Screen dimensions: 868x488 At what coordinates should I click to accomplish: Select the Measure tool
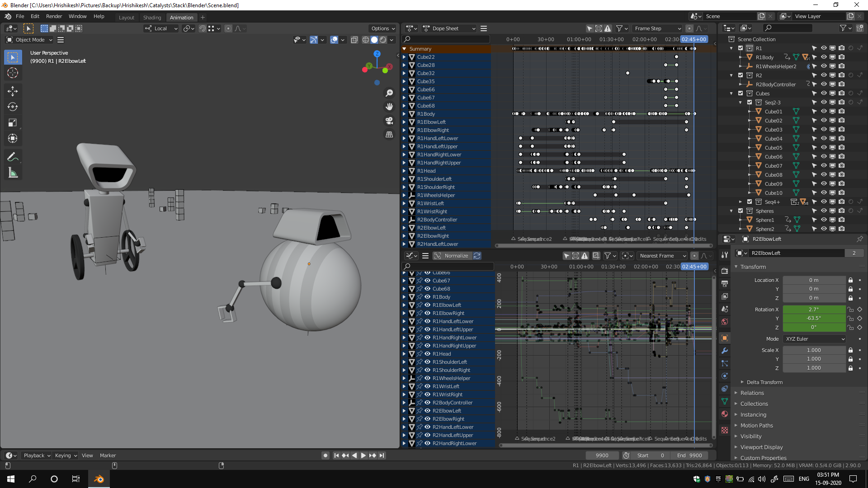[x=13, y=173]
